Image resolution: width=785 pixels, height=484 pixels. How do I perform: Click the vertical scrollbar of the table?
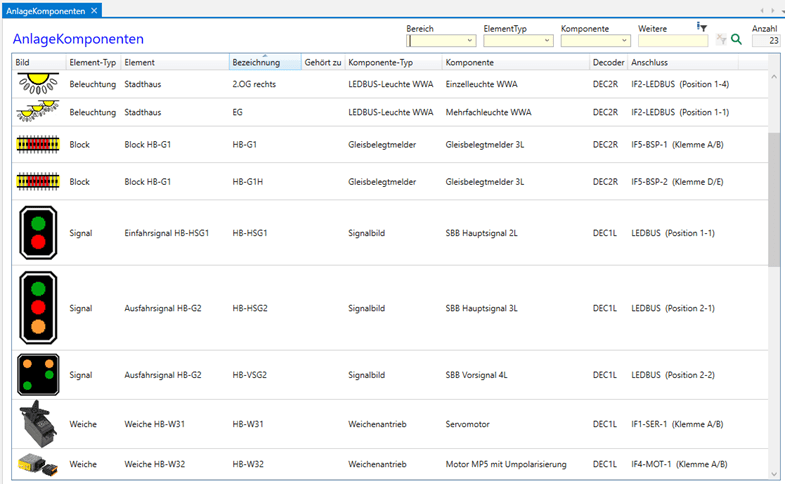(x=774, y=200)
